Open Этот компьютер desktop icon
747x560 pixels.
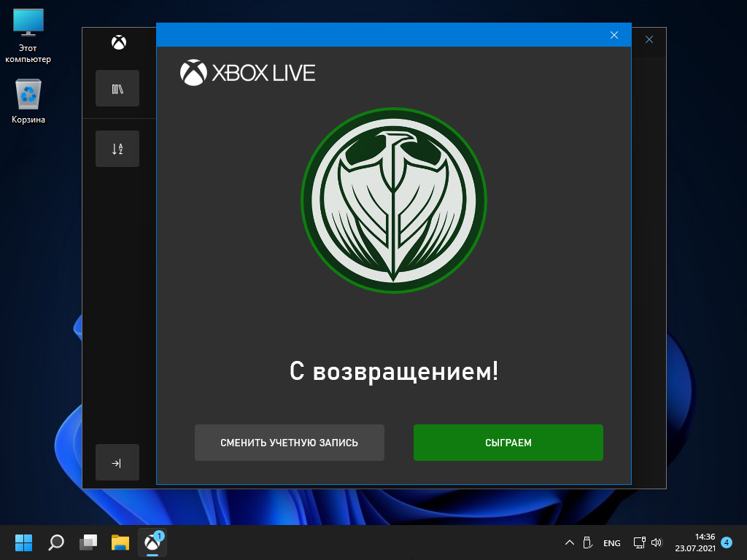[x=28, y=36]
